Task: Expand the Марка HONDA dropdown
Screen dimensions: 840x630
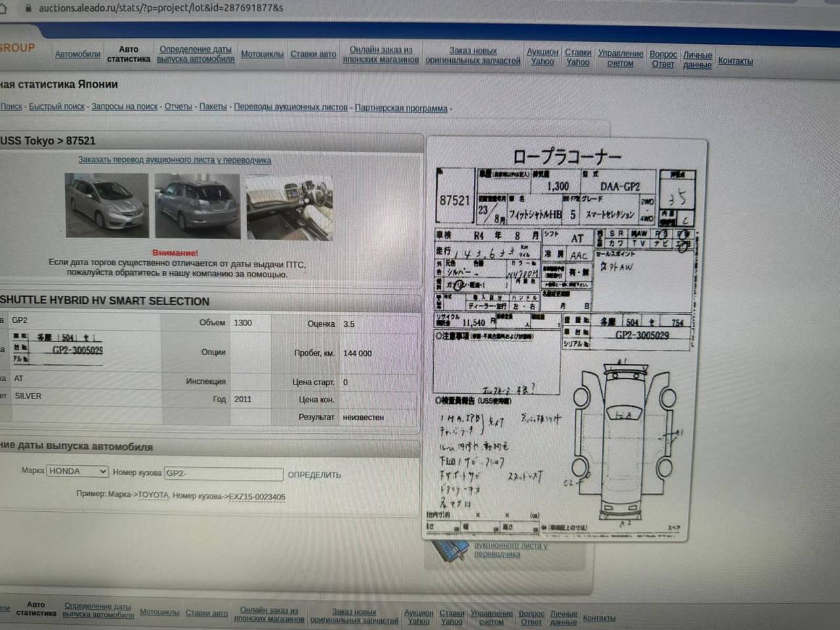Action: 77,471
